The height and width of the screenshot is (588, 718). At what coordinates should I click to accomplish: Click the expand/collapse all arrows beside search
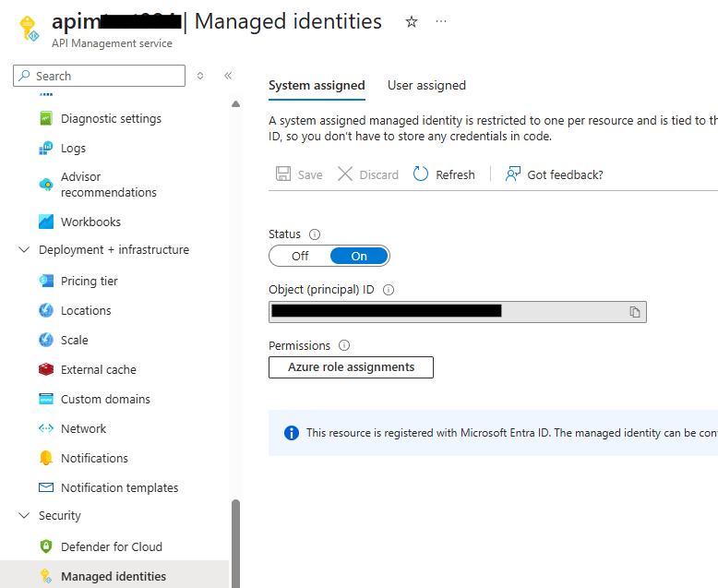[200, 76]
